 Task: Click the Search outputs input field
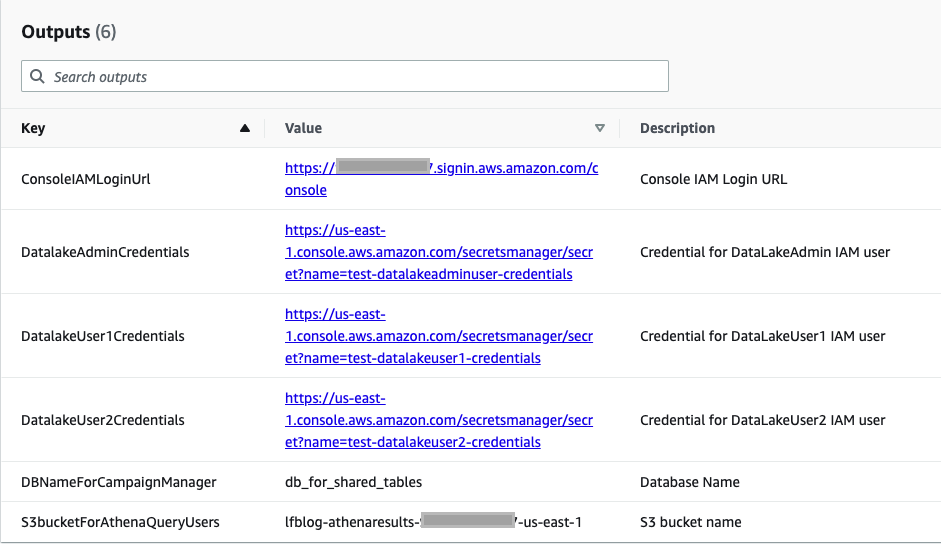pyautogui.click(x=350, y=77)
